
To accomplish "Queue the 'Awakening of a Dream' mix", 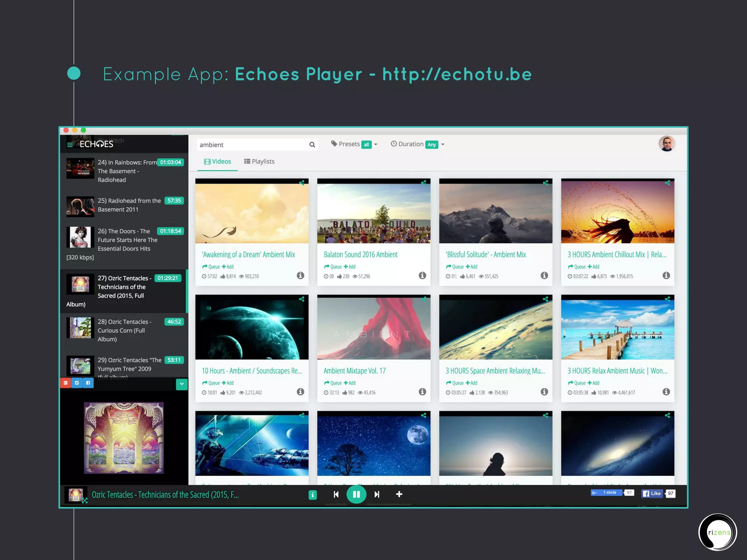I will coord(211,267).
